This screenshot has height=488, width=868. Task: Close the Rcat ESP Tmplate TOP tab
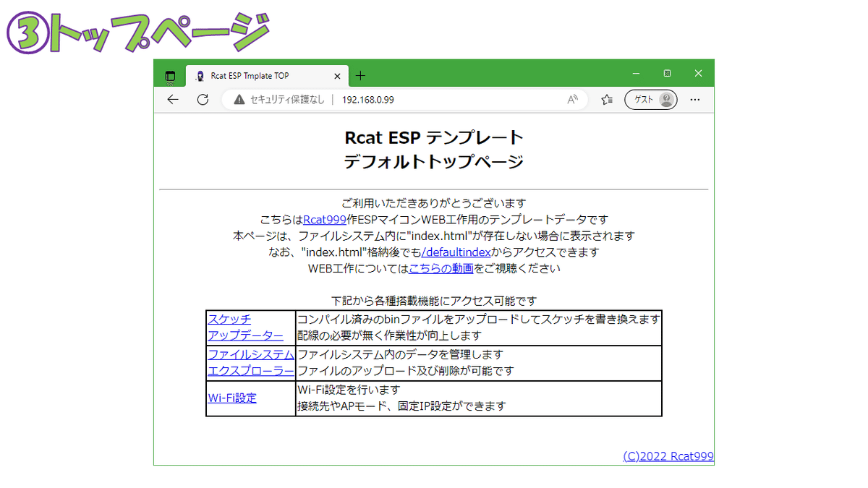[x=337, y=75]
